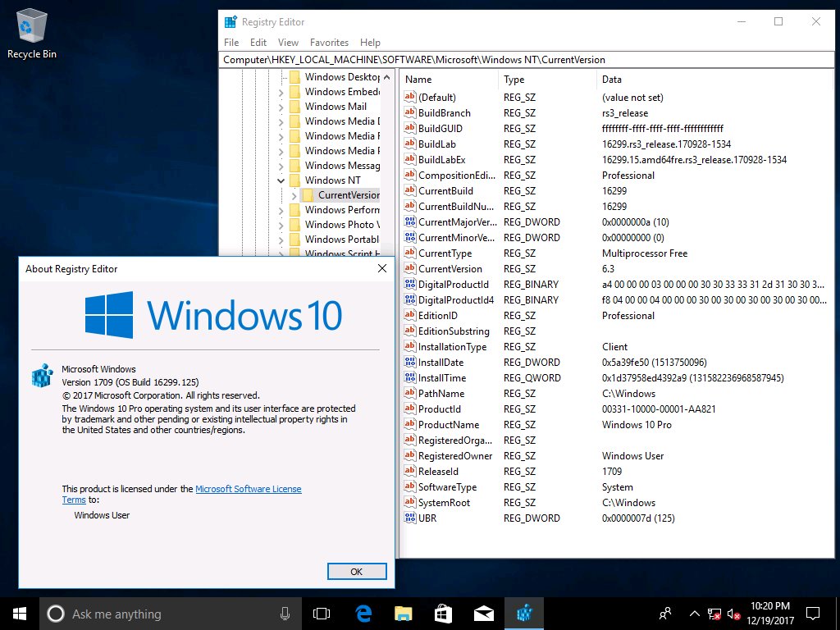Click the network status tray icon
The height and width of the screenshot is (630, 840).
[714, 614]
